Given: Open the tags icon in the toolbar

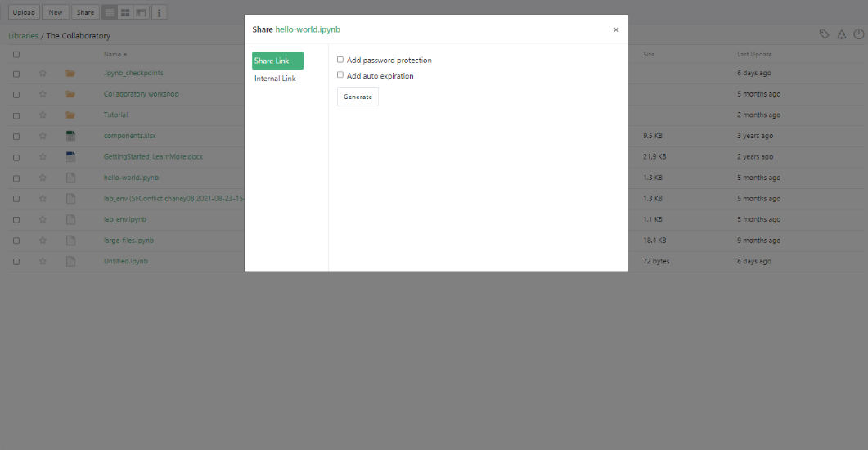Looking at the screenshot, I should [x=825, y=34].
